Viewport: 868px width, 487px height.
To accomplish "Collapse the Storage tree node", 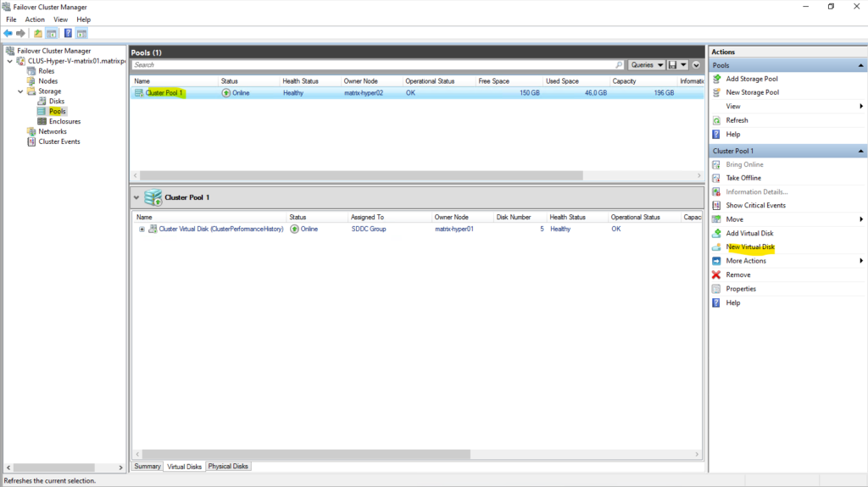I will (20, 91).
